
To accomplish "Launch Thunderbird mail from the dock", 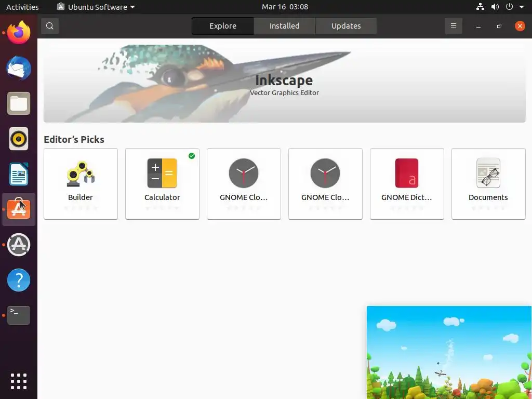I will coord(19,68).
